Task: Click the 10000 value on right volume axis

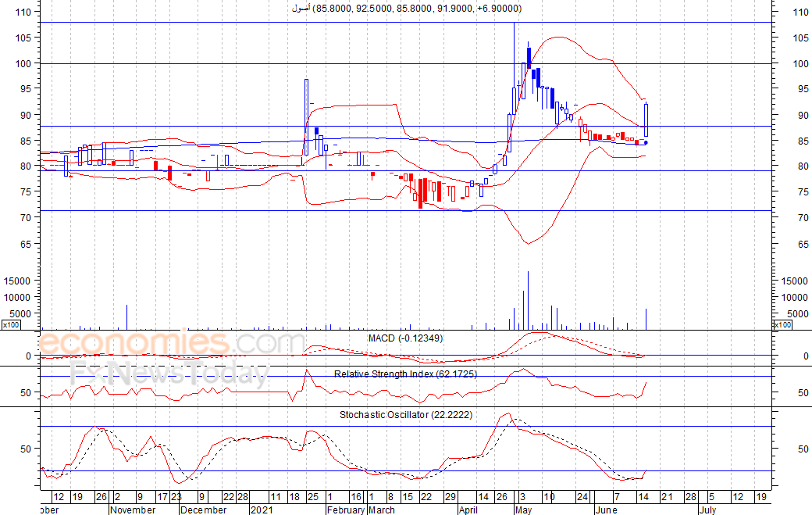Action: [794, 298]
